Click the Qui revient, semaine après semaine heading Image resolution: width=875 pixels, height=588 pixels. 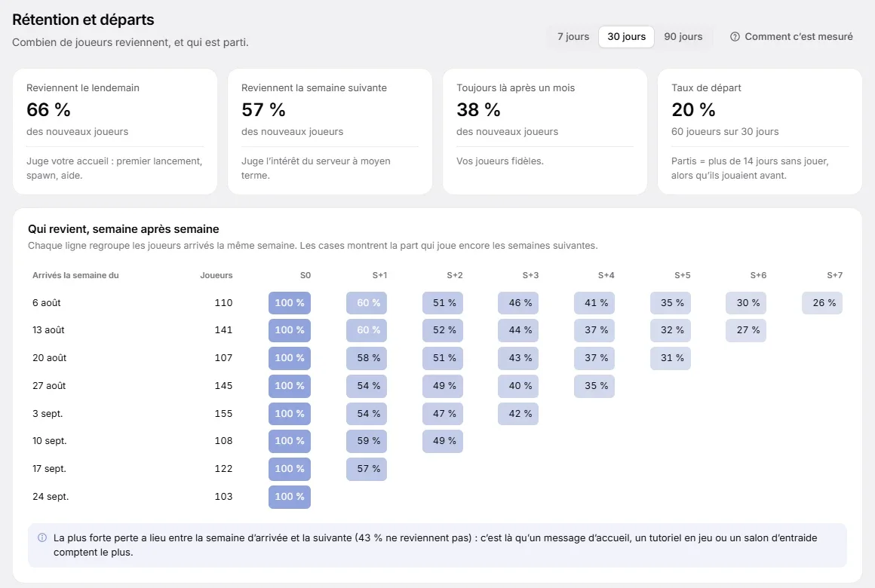point(123,229)
